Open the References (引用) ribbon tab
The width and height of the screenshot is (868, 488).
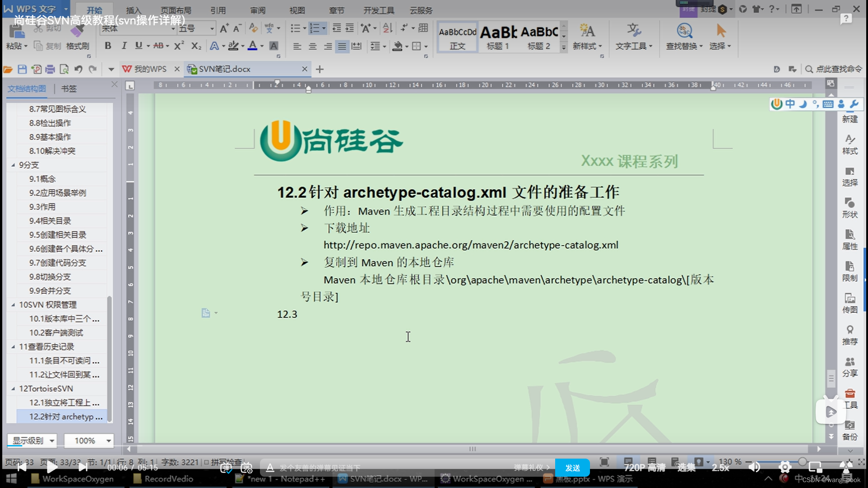[218, 10]
